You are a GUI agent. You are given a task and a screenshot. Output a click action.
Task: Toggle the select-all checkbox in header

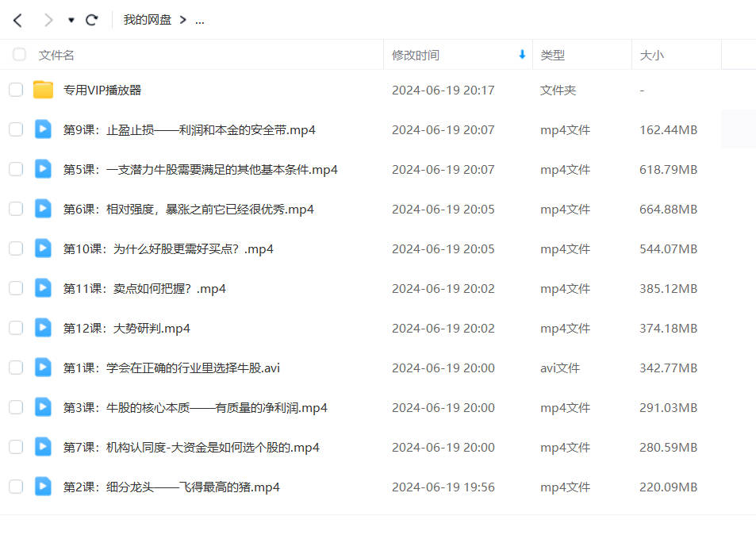click(x=19, y=55)
